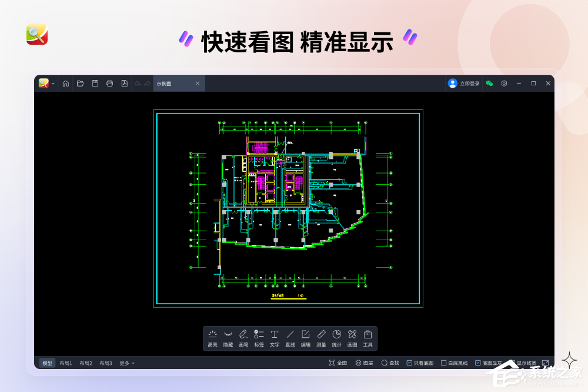Switch to the 布局2 tab
588x392 pixels.
coord(86,363)
